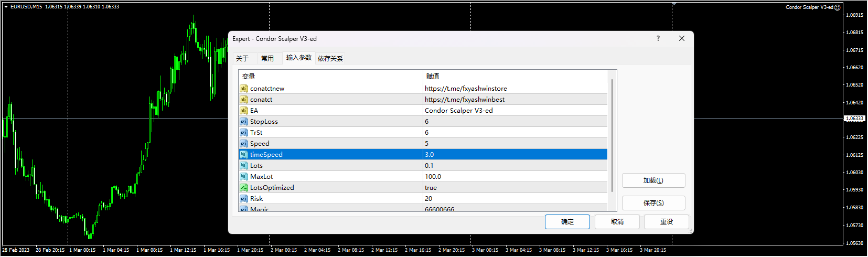Click the LotsOptimized boolean type icon
Screen dimensions: 868x257
pyautogui.click(x=243, y=188)
